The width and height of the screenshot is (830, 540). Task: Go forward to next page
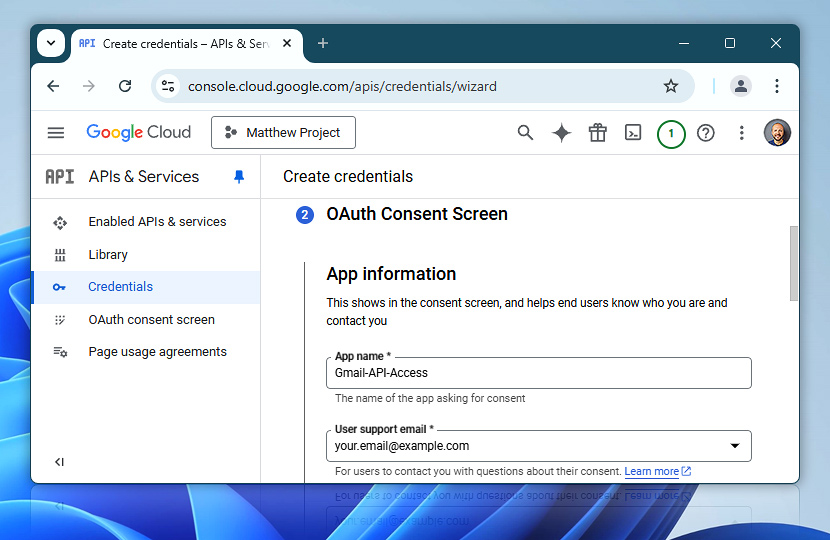click(89, 86)
